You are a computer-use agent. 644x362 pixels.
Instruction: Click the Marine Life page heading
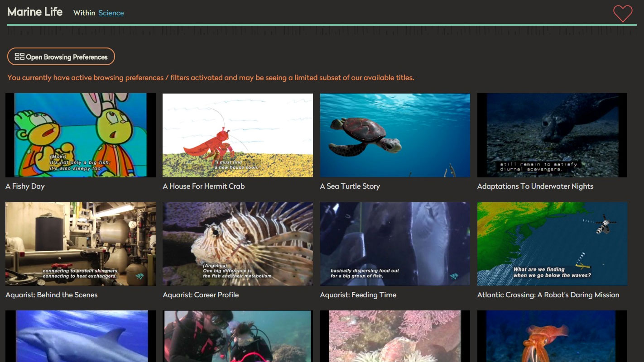[x=35, y=12]
